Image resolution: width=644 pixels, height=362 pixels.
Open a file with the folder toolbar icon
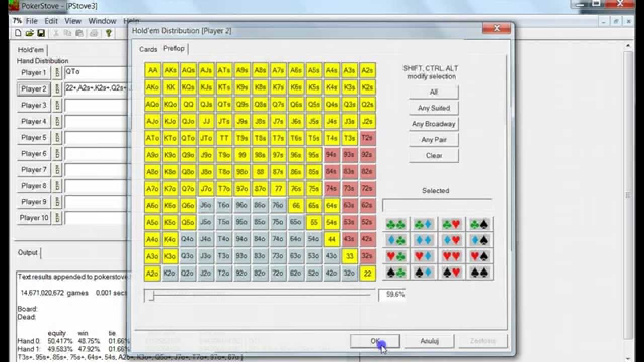30,34
